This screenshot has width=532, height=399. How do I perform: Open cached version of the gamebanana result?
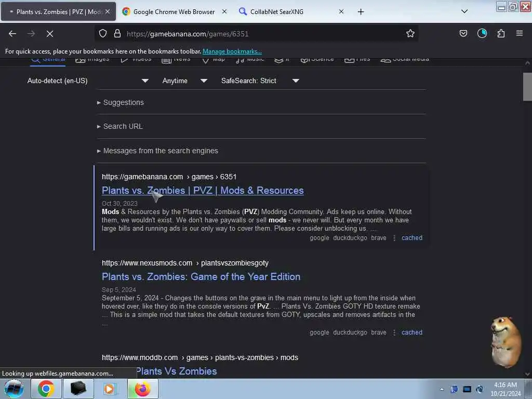click(412, 238)
